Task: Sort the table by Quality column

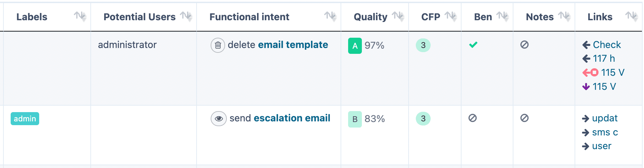Action: pos(398,16)
